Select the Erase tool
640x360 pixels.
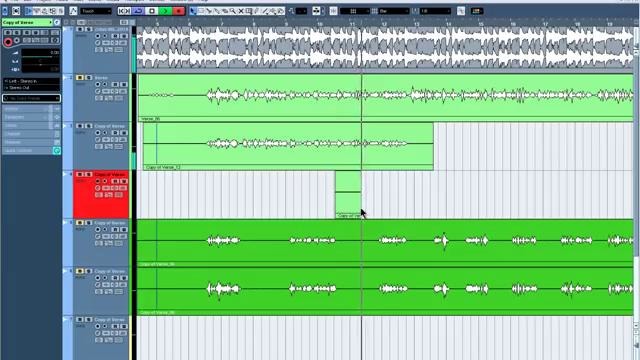pyautogui.click(x=224, y=11)
